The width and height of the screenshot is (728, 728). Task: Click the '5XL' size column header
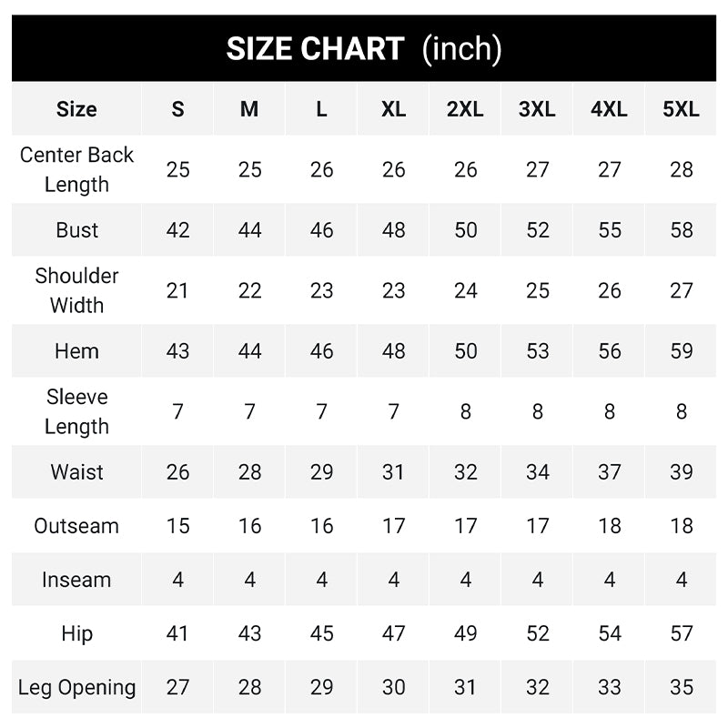[x=682, y=109]
